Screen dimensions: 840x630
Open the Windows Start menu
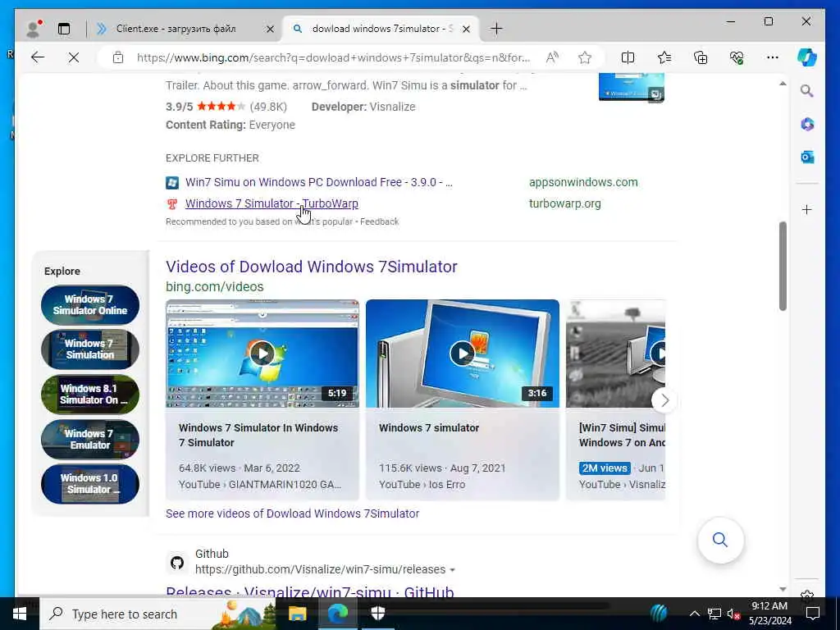tap(20, 614)
